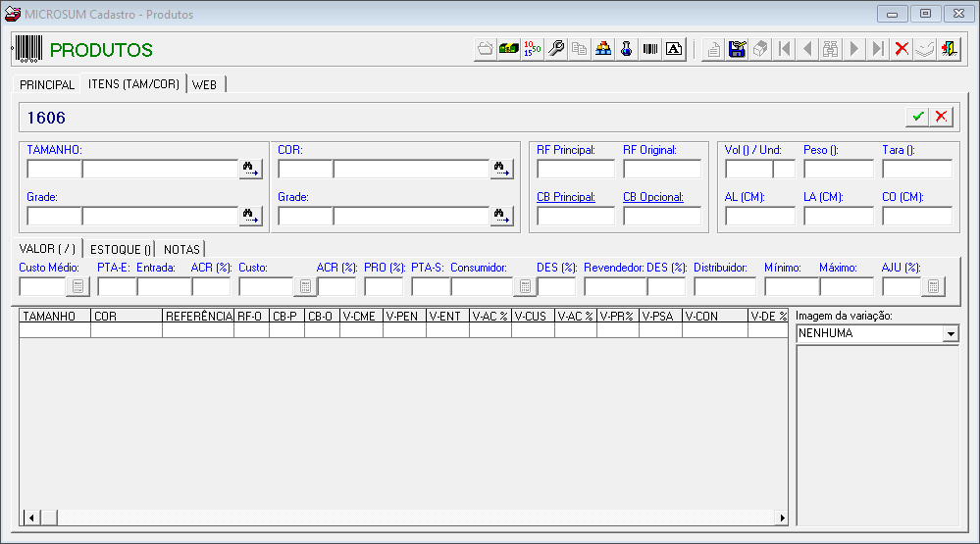
Task: Click the money bills toolbar icon
Action: pos(509,49)
